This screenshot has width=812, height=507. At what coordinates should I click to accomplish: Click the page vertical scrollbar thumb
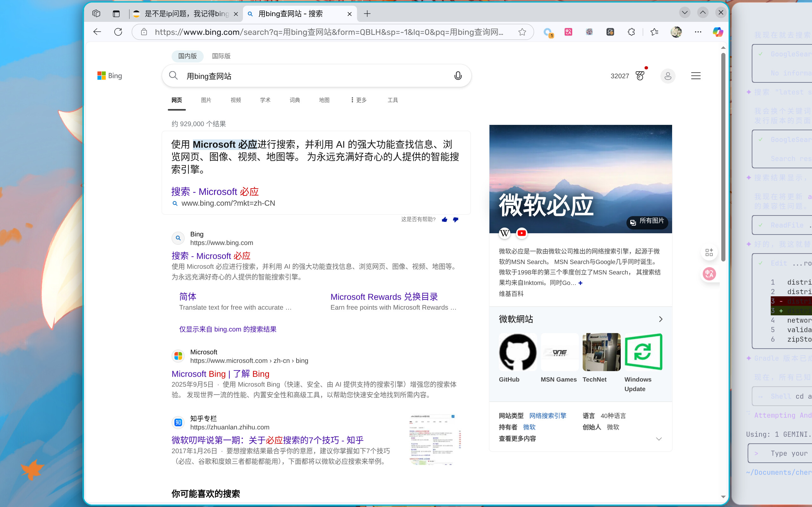click(723, 157)
